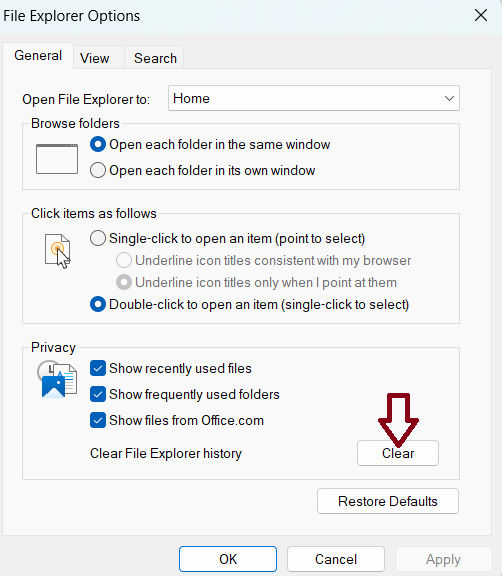
Task: Click the browse folders window icon
Action: tap(57, 159)
